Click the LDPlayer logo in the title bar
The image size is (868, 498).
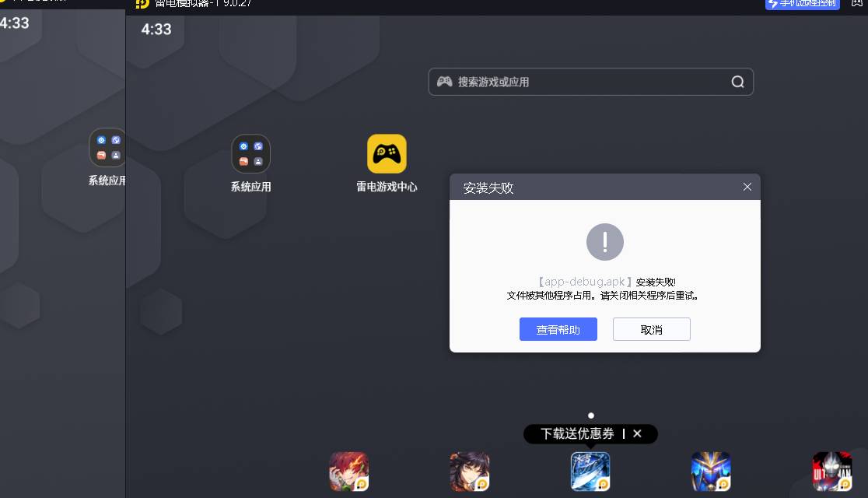pyautogui.click(x=142, y=3)
